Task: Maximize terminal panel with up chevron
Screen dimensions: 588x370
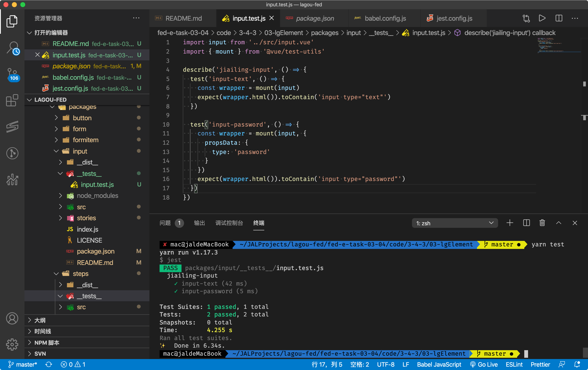Action: [x=559, y=223]
